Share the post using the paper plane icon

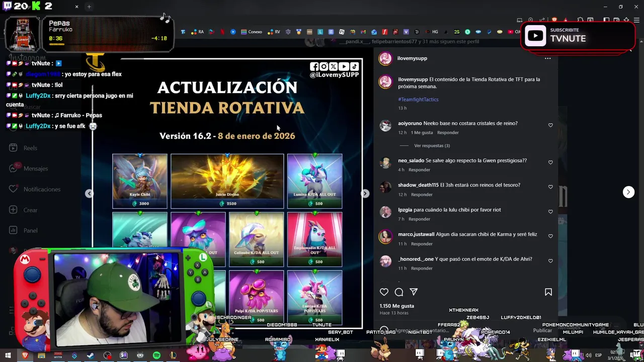(x=414, y=292)
